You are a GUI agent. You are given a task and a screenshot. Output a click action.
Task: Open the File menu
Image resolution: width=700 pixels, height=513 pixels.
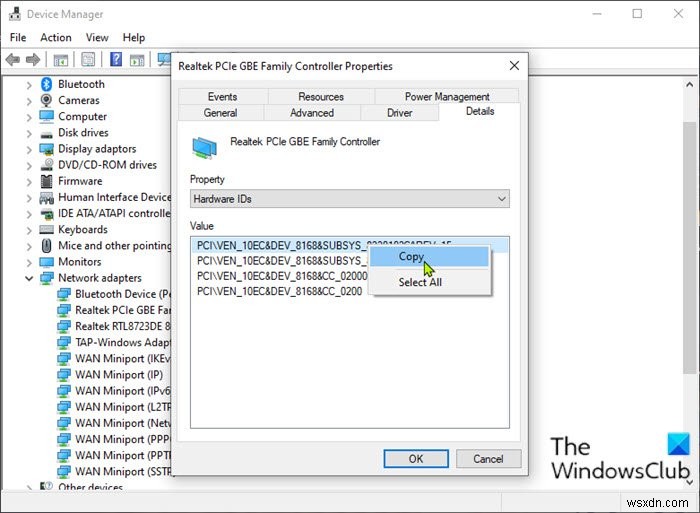click(x=18, y=38)
